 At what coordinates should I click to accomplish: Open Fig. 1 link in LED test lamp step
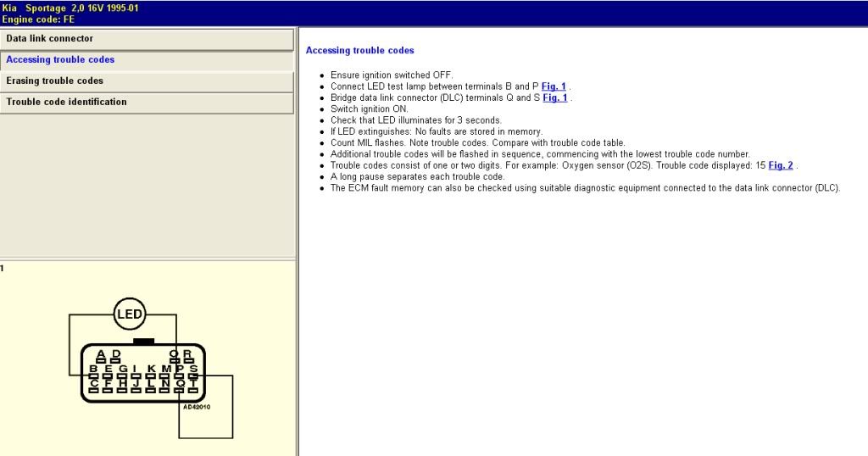coord(555,86)
